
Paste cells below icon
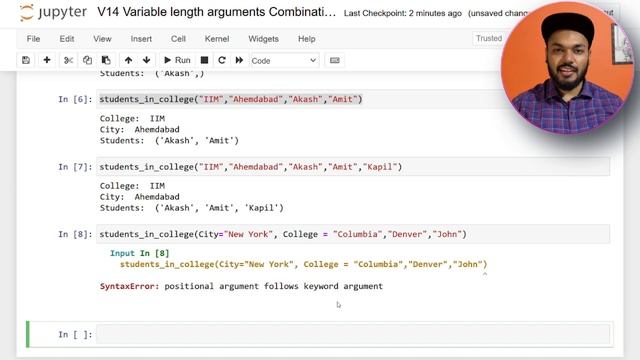(x=106, y=60)
